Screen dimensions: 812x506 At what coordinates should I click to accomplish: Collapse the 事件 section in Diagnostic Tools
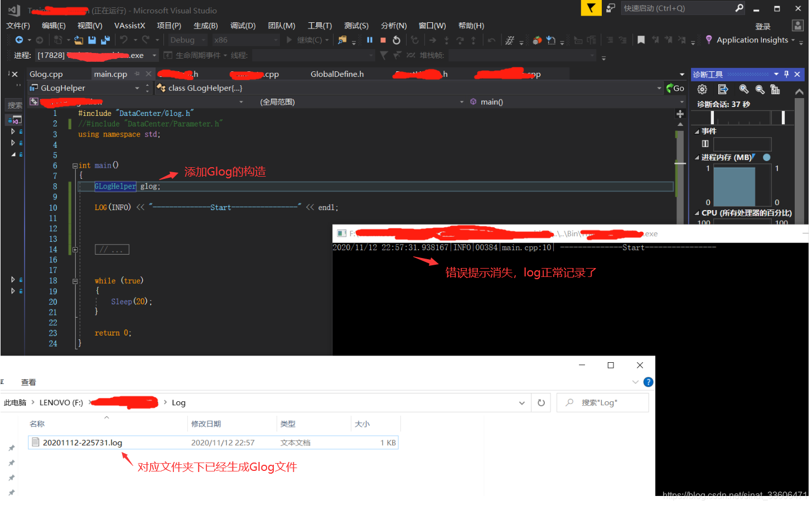click(x=697, y=130)
